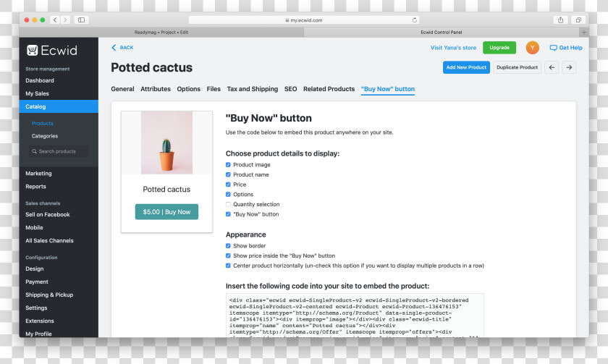Open the Tax and Shipping tab

pyautogui.click(x=253, y=89)
